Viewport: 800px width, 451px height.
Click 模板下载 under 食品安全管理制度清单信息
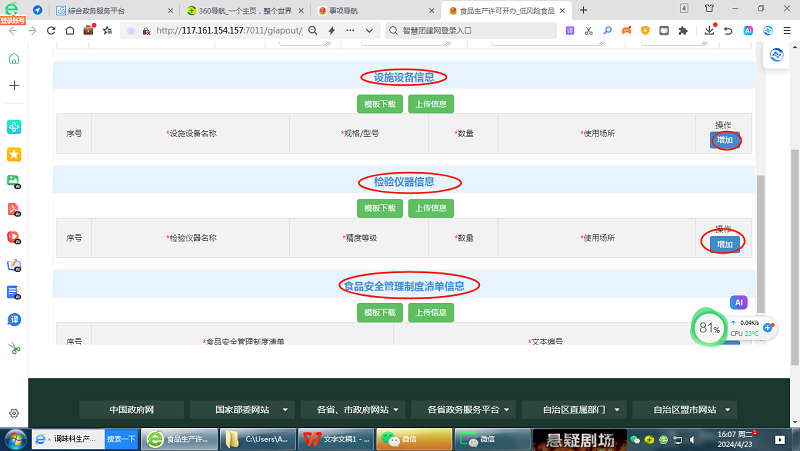(x=380, y=312)
